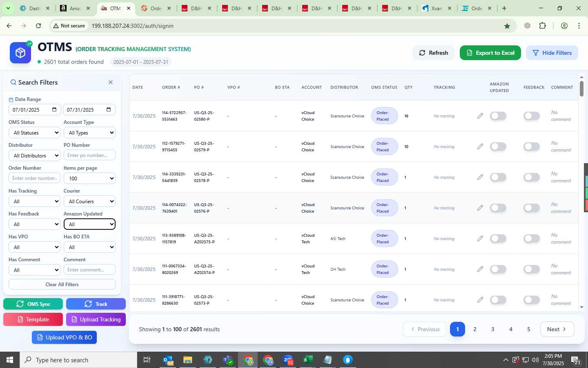Click the orders table vertical scrollbar thumb

581,89
